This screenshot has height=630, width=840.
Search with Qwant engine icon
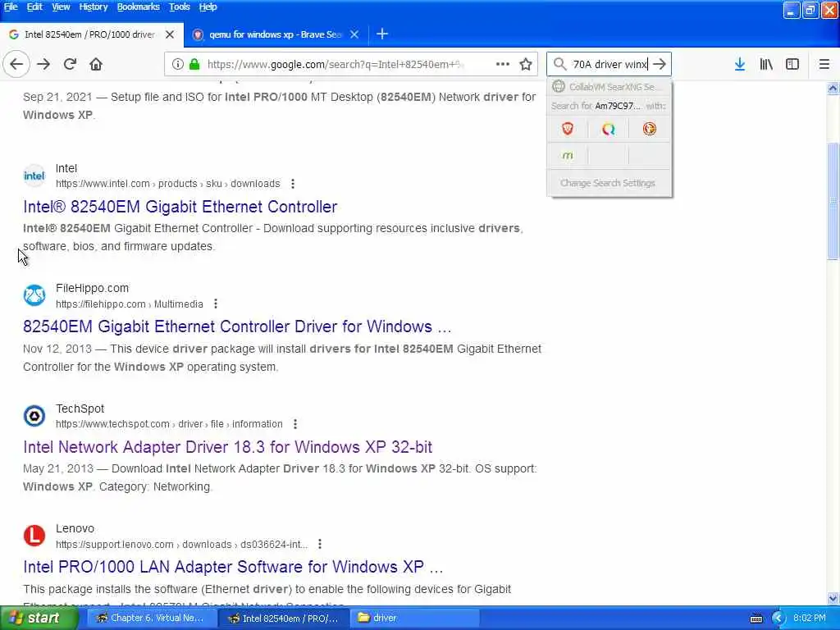coord(608,129)
